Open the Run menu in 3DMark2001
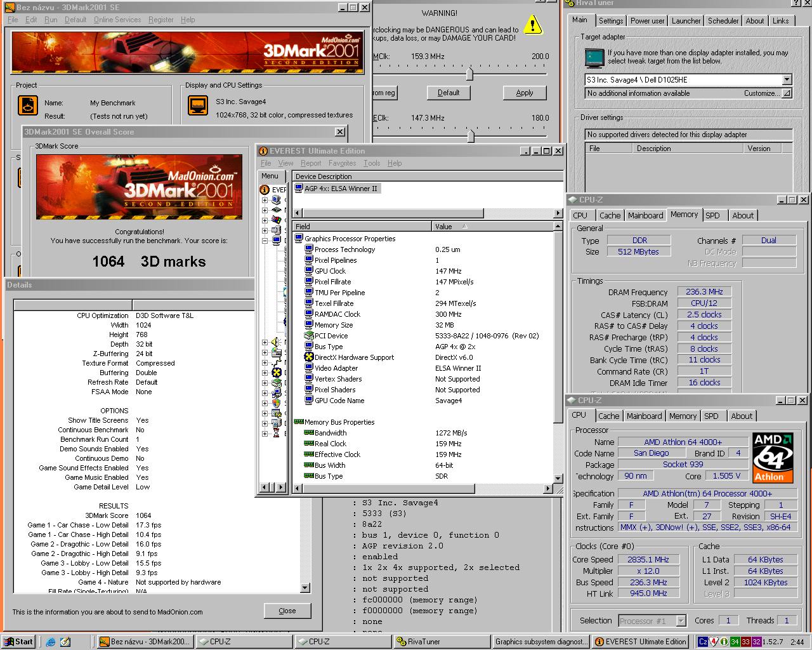Viewport: 812px width, 650px height. click(51, 20)
